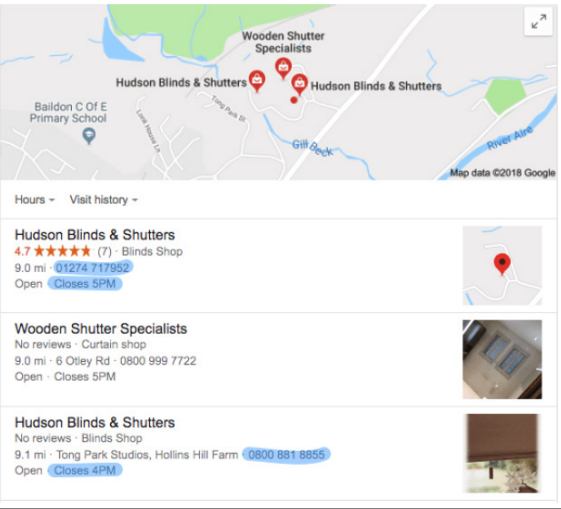Click phone number 0800 881 8855
The image size is (561, 509).
click(x=286, y=455)
